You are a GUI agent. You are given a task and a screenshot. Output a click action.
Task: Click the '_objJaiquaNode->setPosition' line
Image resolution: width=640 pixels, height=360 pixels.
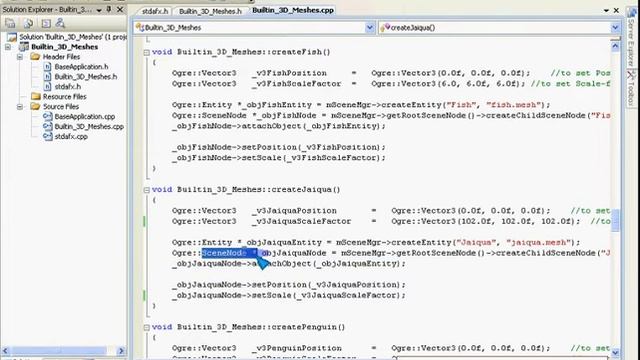click(x=289, y=285)
